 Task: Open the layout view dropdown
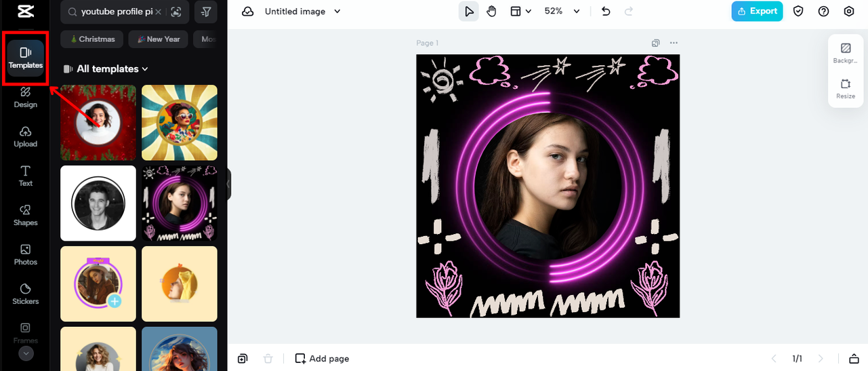point(520,12)
